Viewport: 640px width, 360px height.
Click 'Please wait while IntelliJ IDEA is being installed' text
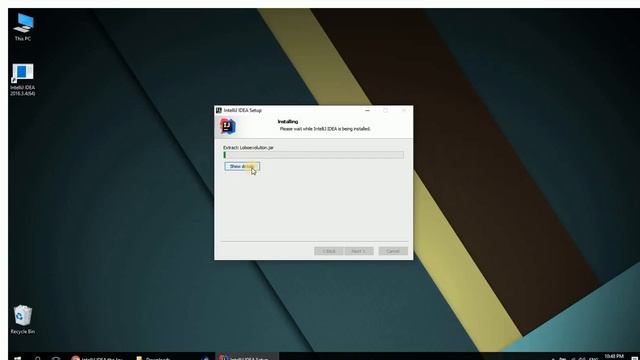pos(325,129)
